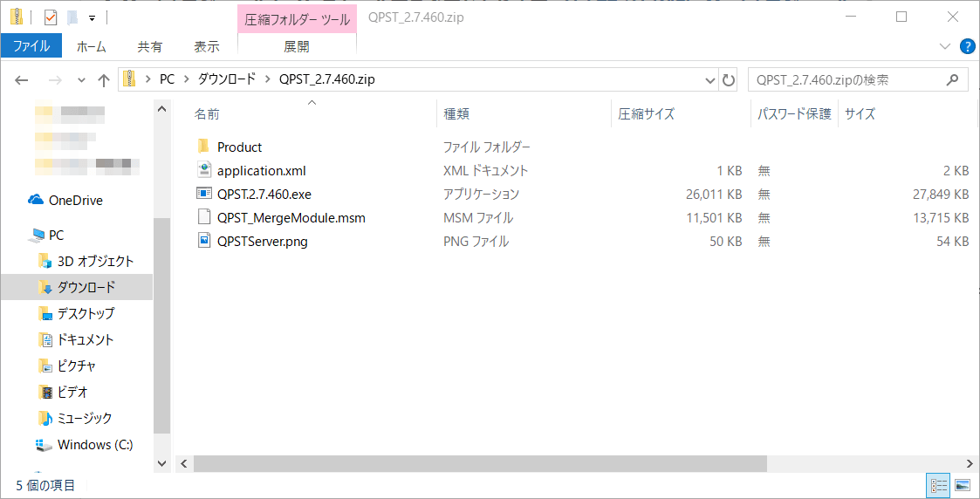The image size is (980, 499).
Task: Select the QPST_MergeModule.msm file icon
Action: tap(203, 217)
